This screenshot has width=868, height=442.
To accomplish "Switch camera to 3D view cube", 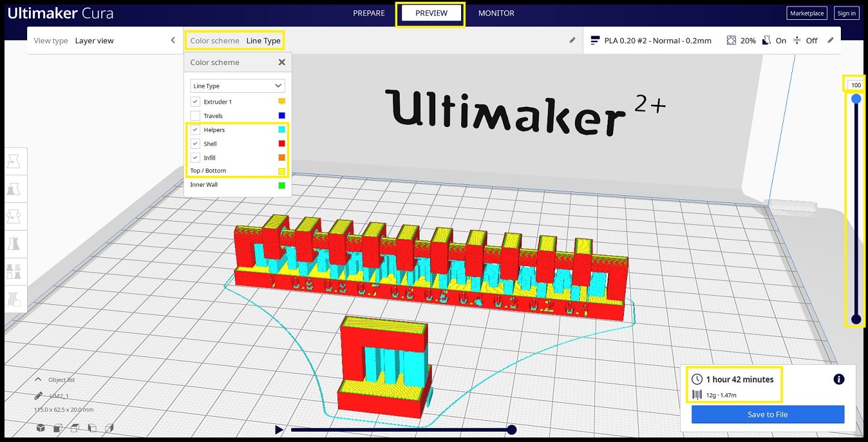I will coord(40,428).
